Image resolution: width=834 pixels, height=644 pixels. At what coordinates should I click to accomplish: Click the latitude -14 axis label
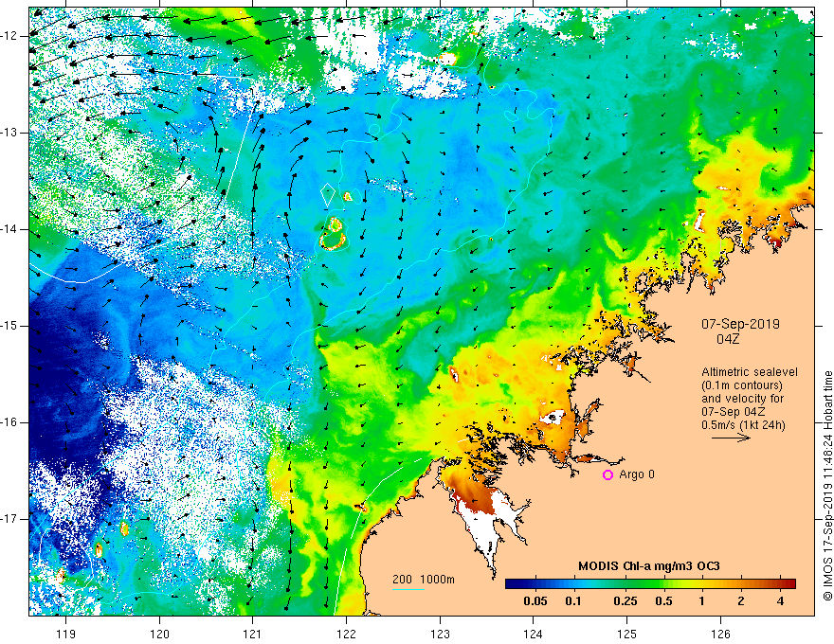[10, 229]
